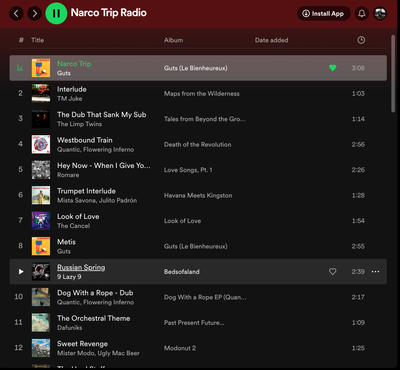Image resolution: width=400 pixels, height=370 pixels.
Task: Click the # column header
Action: (21, 40)
